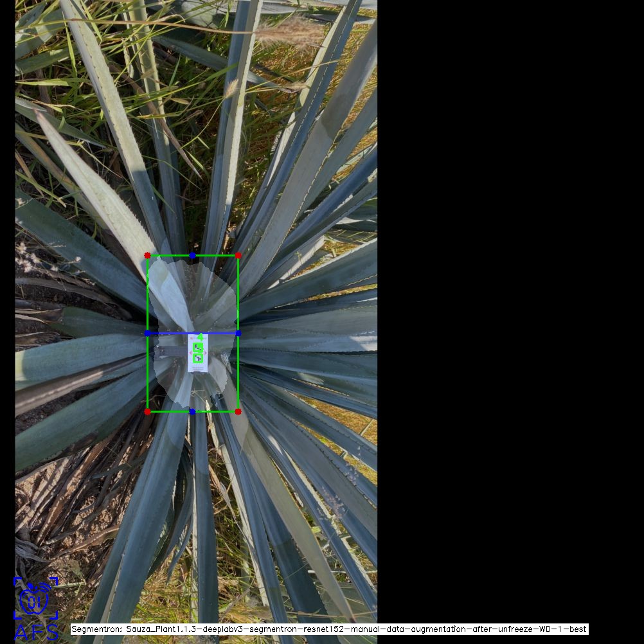Select the top-center blue midpoint handle
Screen dimensions: 644x644
click(x=192, y=255)
